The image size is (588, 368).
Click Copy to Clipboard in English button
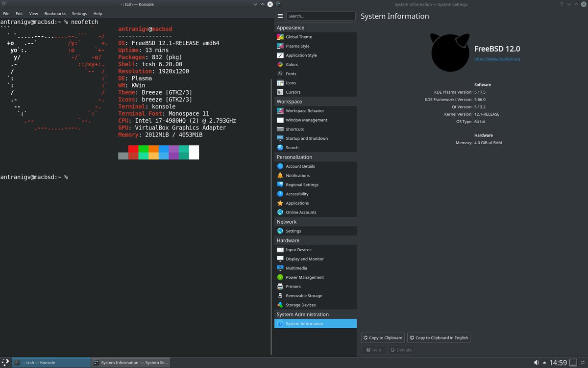tap(439, 338)
